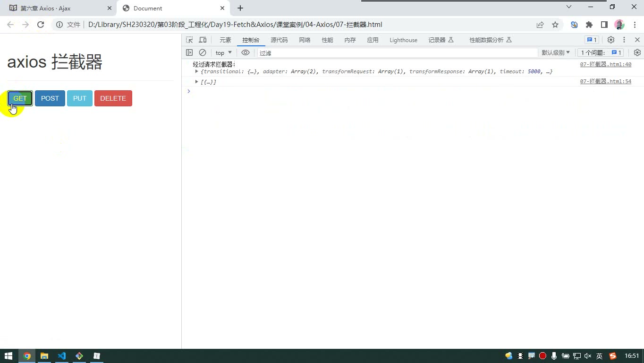Bookmark this page with the star icon
The height and width of the screenshot is (363, 644).
click(555, 25)
